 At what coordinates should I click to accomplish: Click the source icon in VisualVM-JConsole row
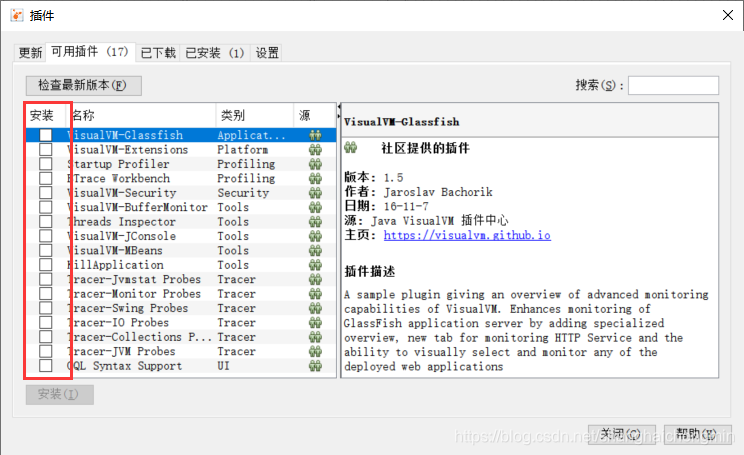[315, 236]
